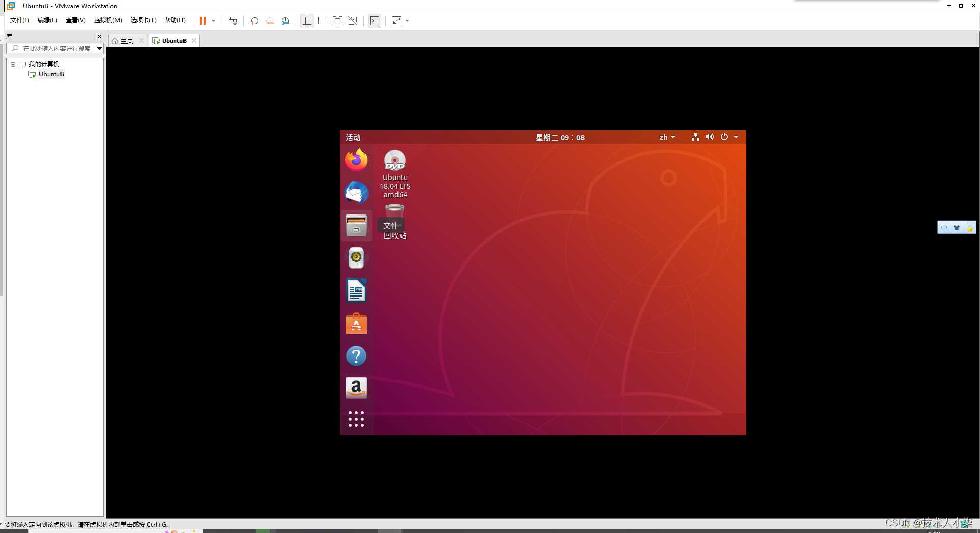
Task: Pause the virtual machine
Action: (x=203, y=21)
